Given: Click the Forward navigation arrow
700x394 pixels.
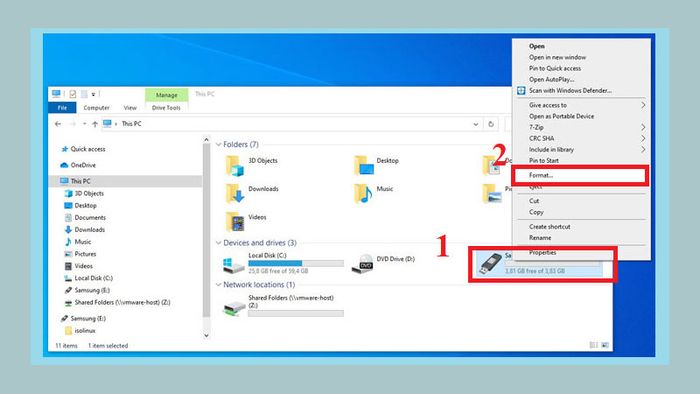Looking at the screenshot, I should (72, 124).
